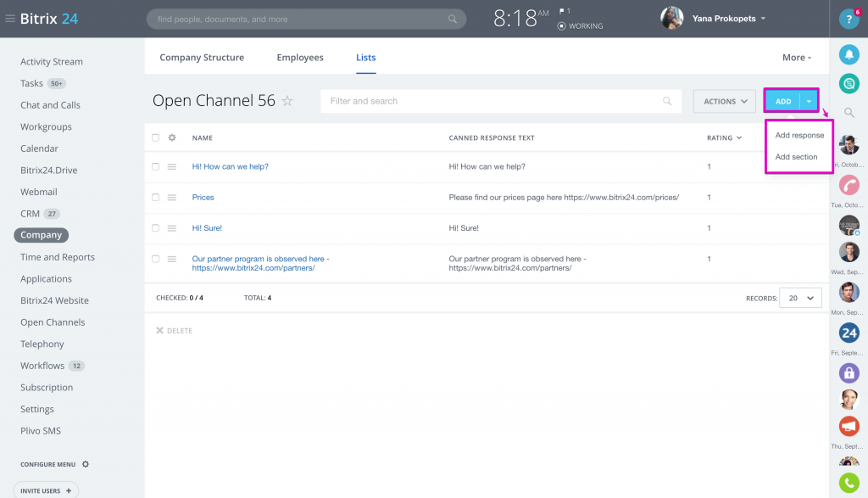Check the Prices row checkbox
The height and width of the screenshot is (498, 868).
[156, 197]
